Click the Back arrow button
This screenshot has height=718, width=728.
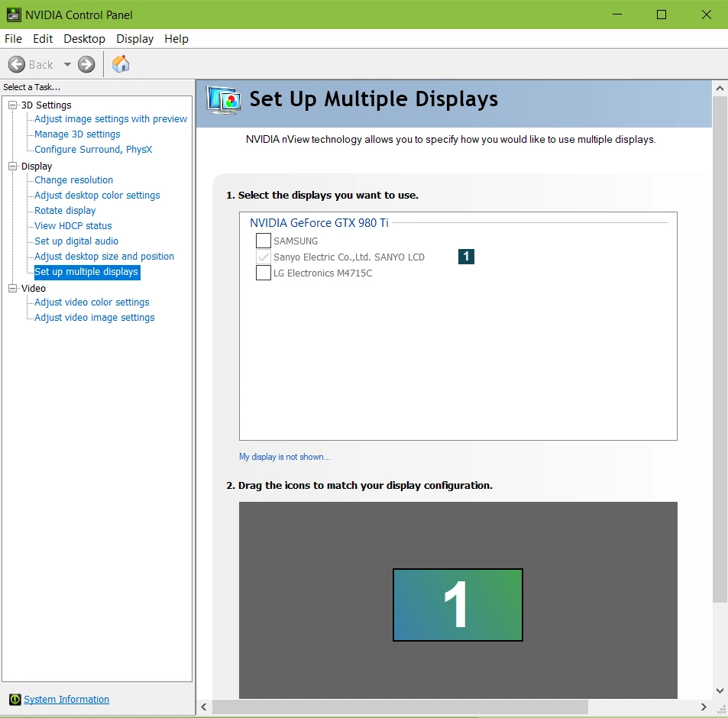[x=17, y=64]
